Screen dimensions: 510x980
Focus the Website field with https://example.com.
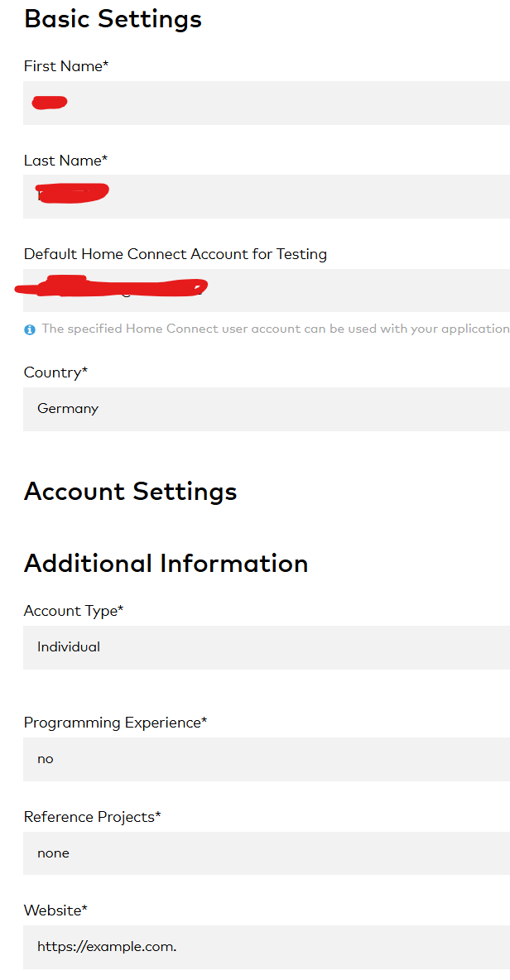[x=267, y=947]
